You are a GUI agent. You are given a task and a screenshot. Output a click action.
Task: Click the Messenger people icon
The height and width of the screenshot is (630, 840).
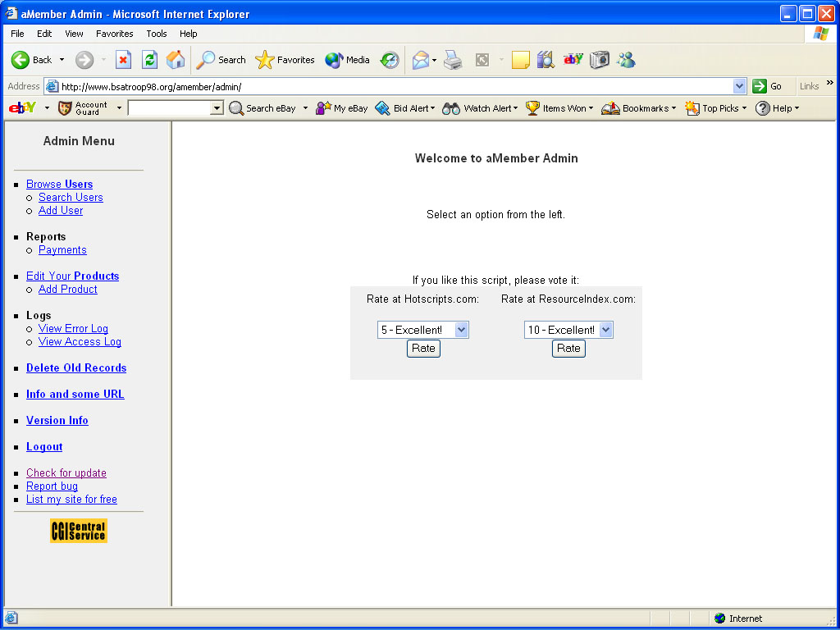pos(627,60)
